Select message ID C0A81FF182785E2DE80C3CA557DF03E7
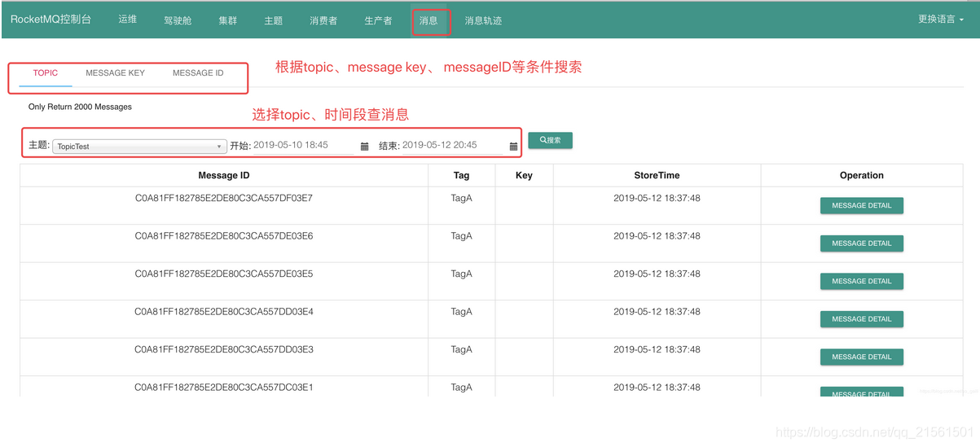Viewport: 980px width, 447px height. [224, 198]
